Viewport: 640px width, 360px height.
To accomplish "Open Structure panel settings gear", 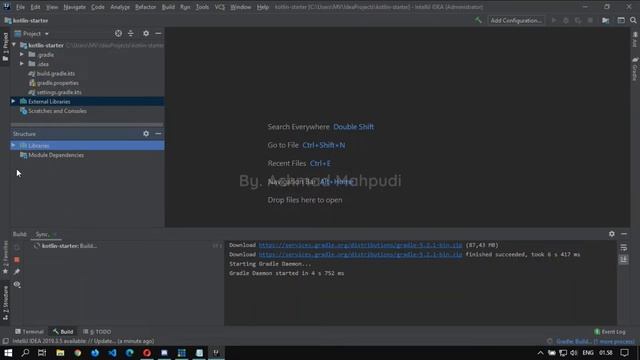I will [x=146, y=133].
